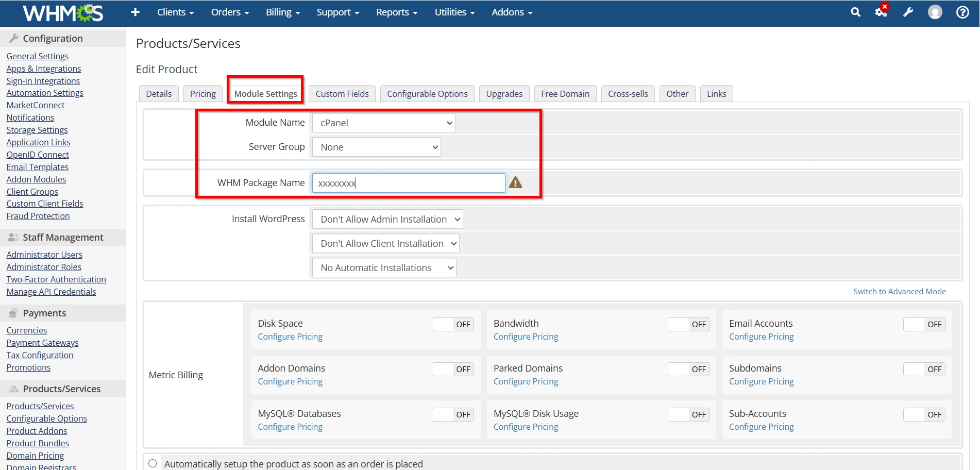Open Automation Settings sidebar link
This screenshot has width=980, height=470.
pos(45,93)
